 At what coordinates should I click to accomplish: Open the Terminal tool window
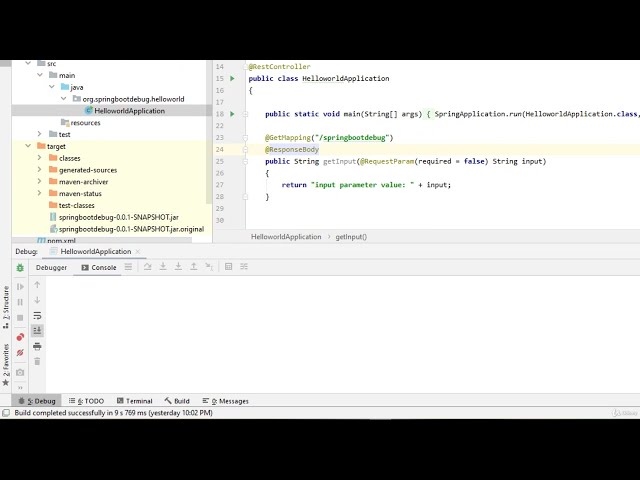(x=135, y=401)
